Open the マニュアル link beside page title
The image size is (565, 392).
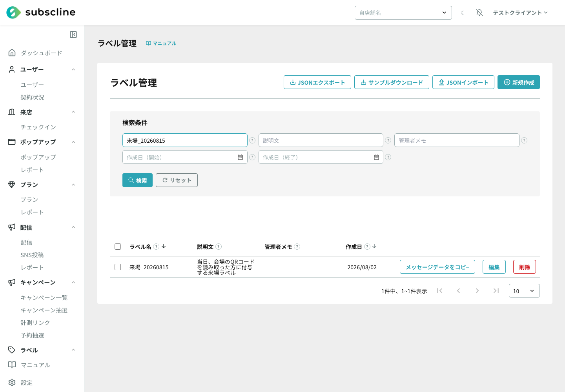tap(161, 44)
